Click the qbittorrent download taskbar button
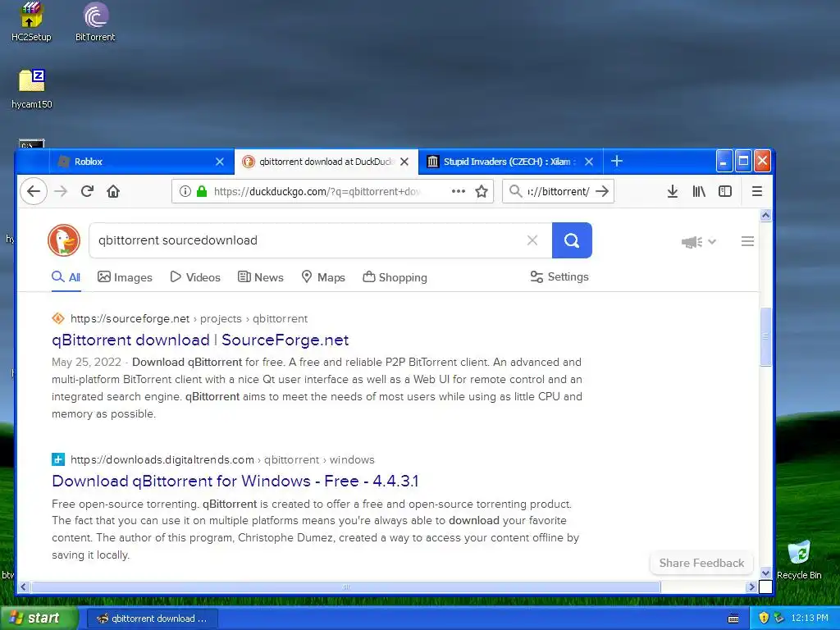Screen dimensions: 840x630 tap(152, 619)
